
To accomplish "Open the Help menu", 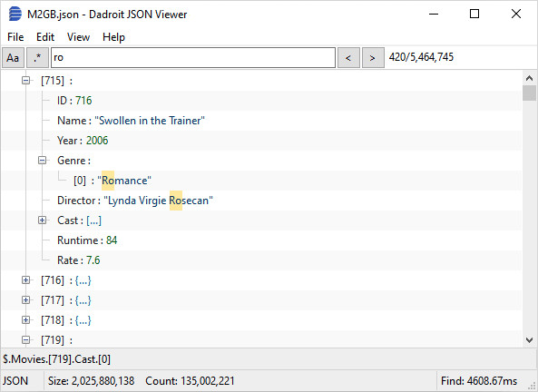I will (113, 37).
